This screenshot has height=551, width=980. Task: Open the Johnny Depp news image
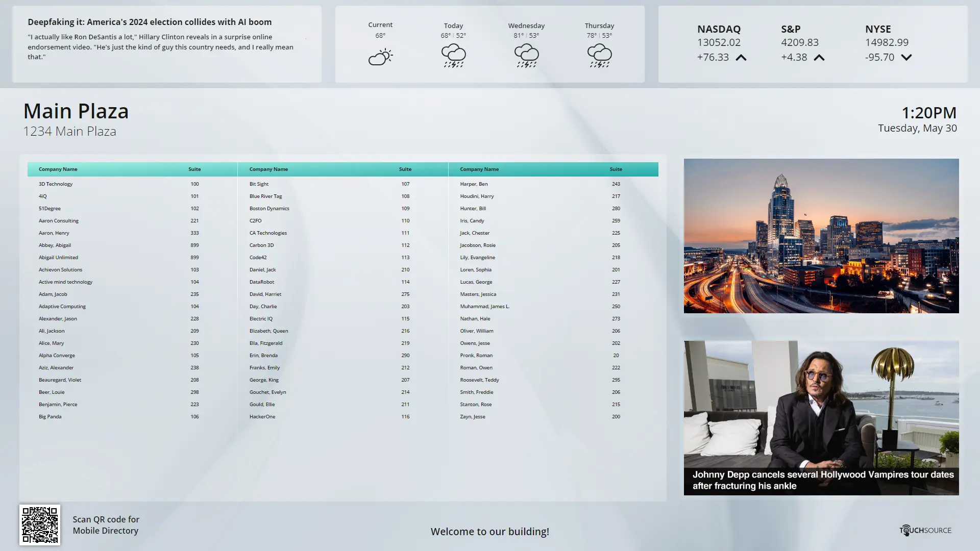pyautogui.click(x=821, y=418)
